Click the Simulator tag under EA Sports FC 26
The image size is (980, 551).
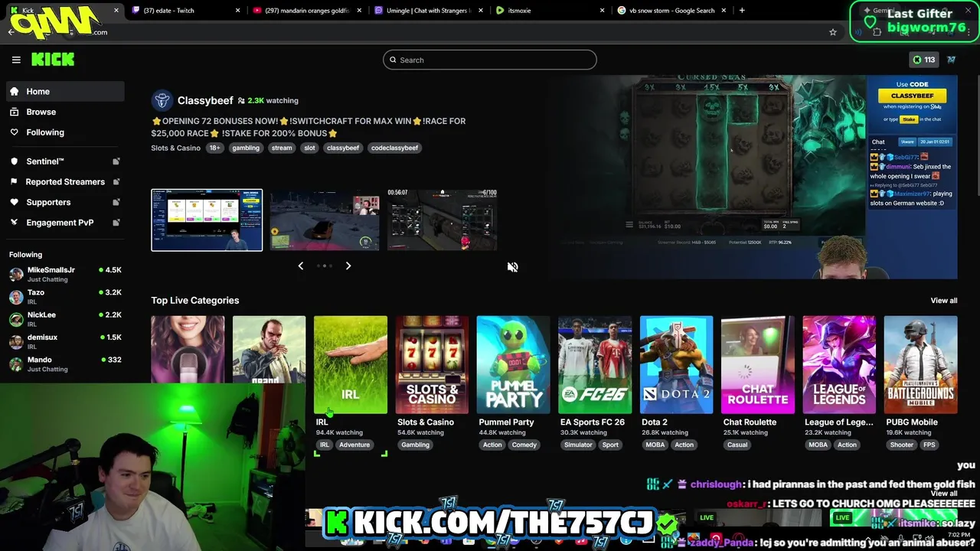tap(578, 445)
